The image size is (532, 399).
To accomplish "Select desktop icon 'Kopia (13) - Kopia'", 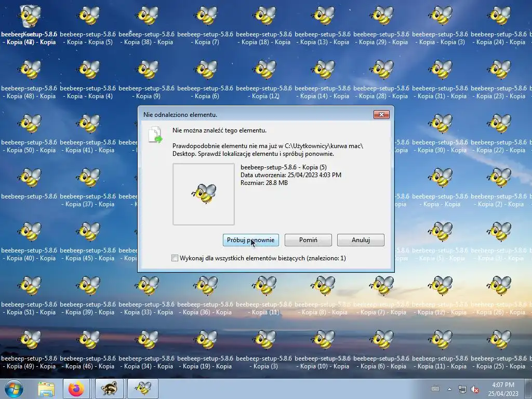I will (323, 26).
